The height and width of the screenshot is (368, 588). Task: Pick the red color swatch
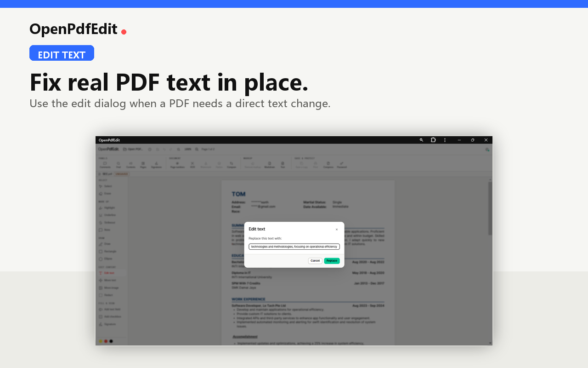pos(106,341)
